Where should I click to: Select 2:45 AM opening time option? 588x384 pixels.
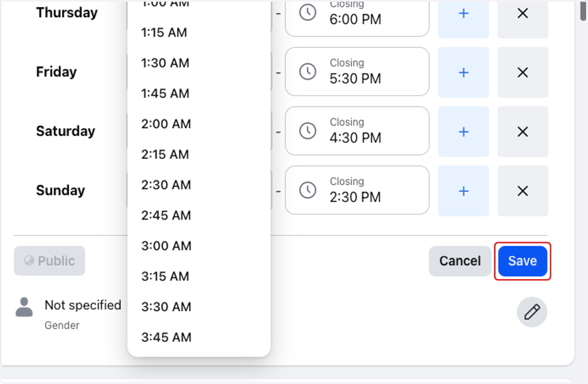coord(199,215)
